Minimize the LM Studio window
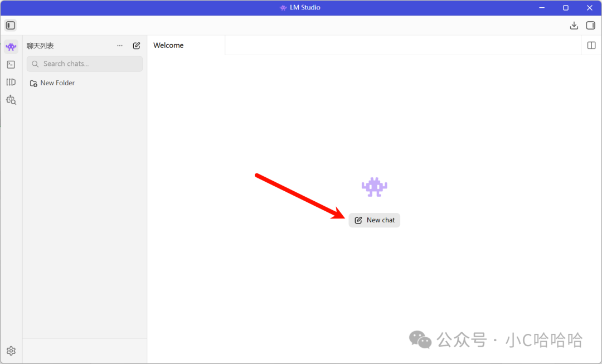Screen dimensions: 602x364 pos(542,8)
